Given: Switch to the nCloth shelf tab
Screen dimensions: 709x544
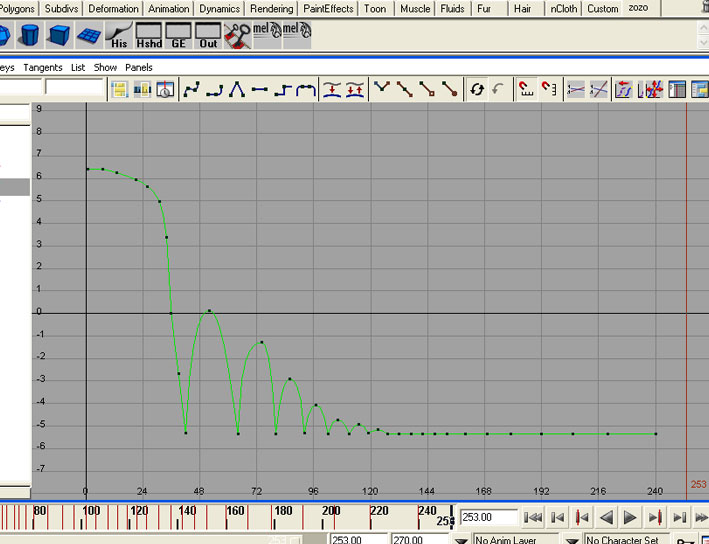Looking at the screenshot, I should (x=563, y=9).
